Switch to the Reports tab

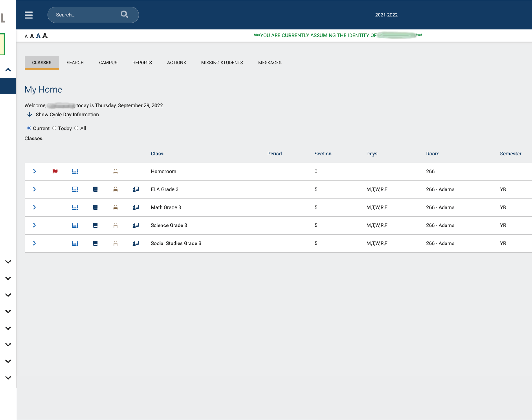tap(142, 62)
